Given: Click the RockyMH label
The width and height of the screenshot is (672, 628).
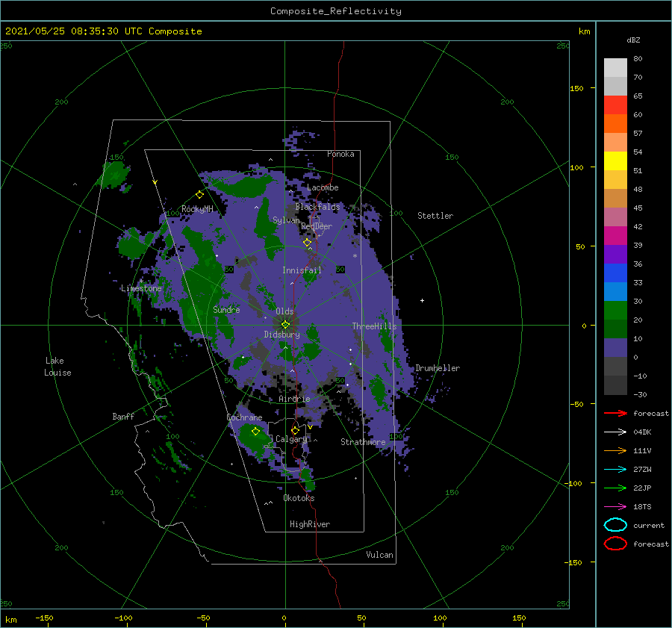Looking at the screenshot, I should click(197, 209).
